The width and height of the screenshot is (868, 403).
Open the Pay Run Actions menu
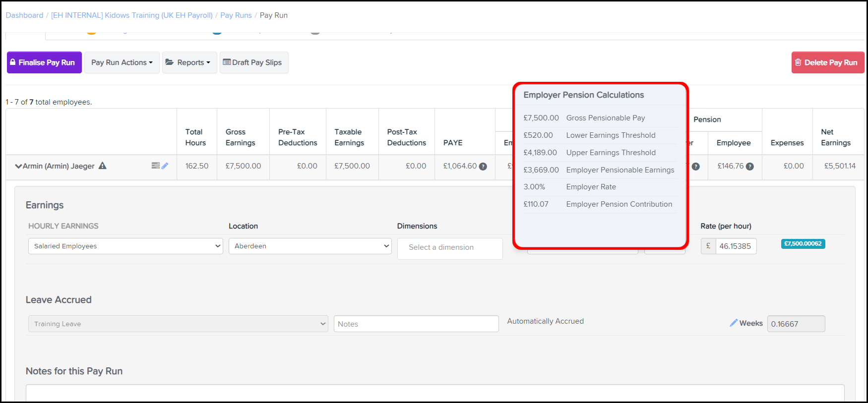click(x=122, y=62)
